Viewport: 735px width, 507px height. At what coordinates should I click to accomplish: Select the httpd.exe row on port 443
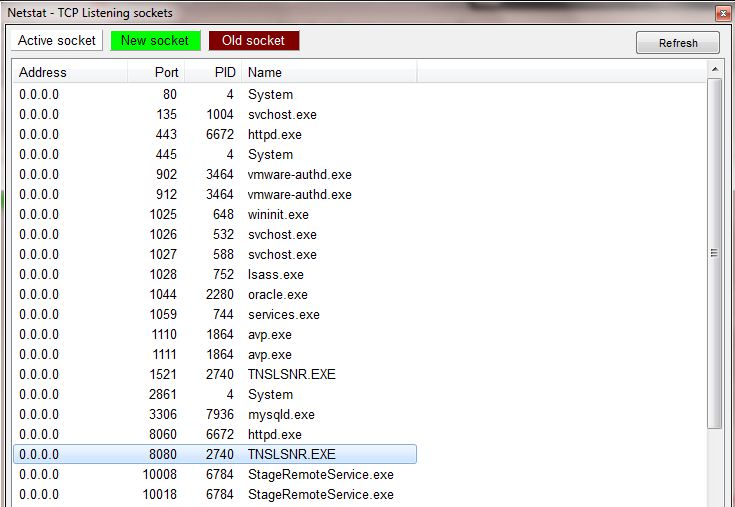(x=274, y=134)
